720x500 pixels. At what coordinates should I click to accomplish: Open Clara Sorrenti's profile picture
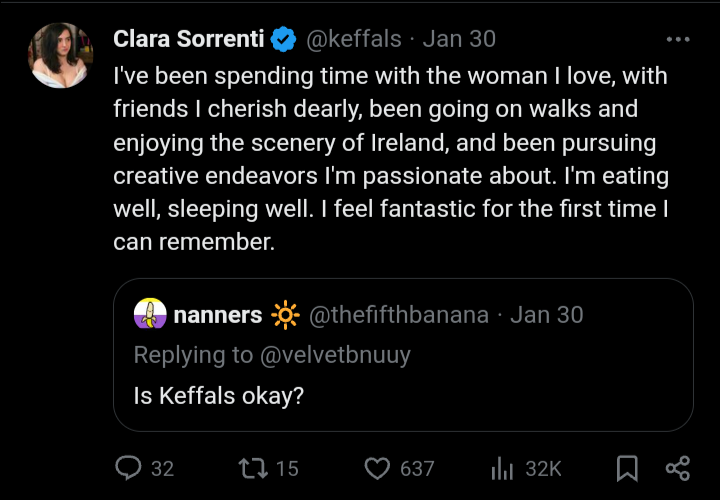coord(62,55)
